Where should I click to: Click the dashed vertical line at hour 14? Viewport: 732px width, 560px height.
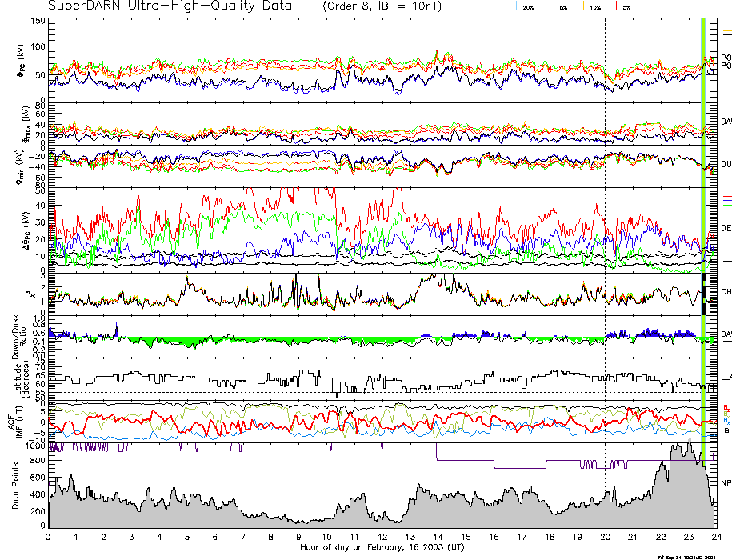pyautogui.click(x=437, y=240)
